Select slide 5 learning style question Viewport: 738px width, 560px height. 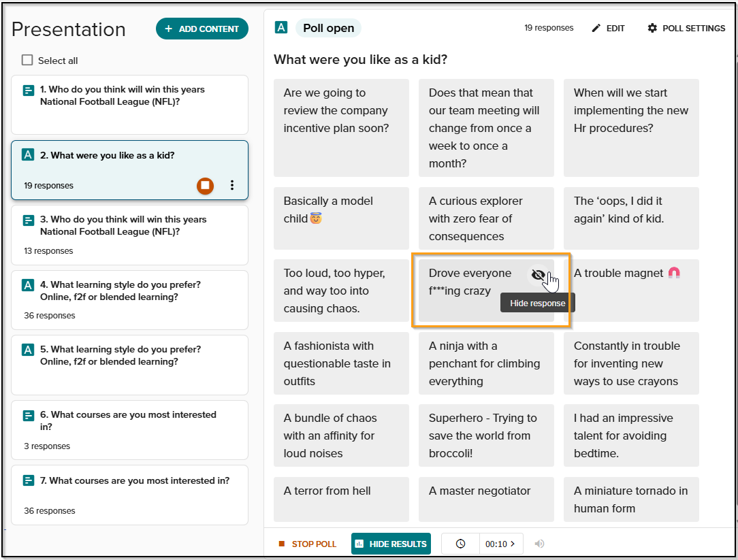(x=129, y=365)
